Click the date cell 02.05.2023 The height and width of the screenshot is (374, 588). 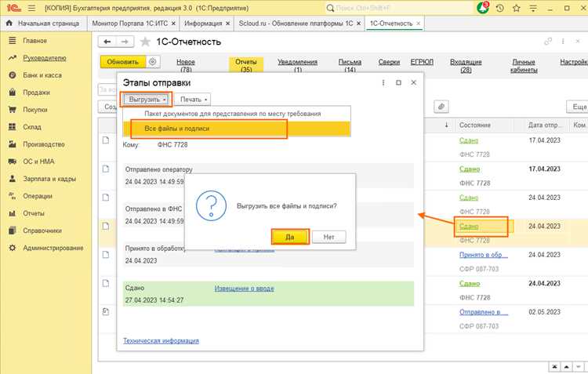544,312
